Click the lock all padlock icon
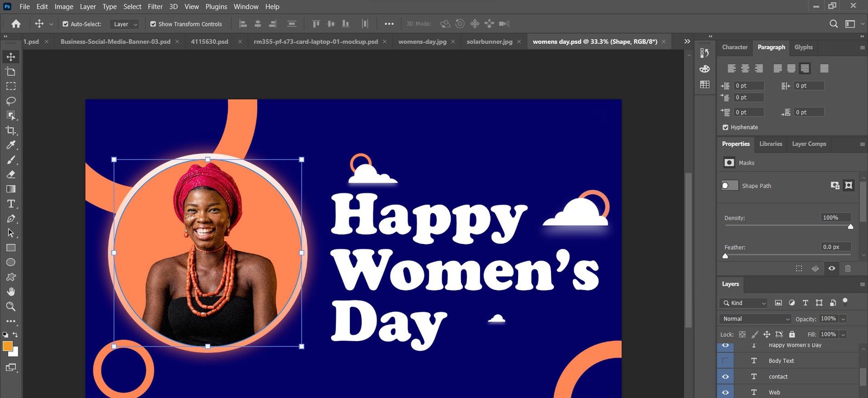868x398 pixels. coord(792,335)
